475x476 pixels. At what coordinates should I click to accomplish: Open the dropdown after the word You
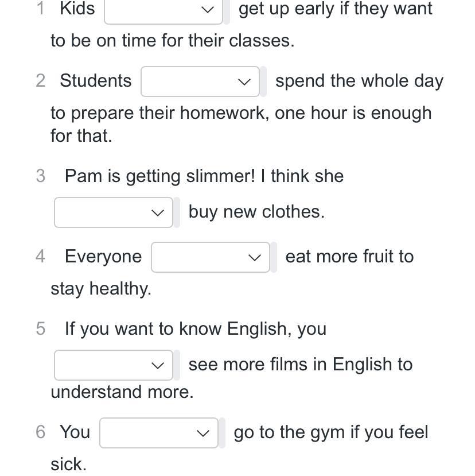coord(159,433)
